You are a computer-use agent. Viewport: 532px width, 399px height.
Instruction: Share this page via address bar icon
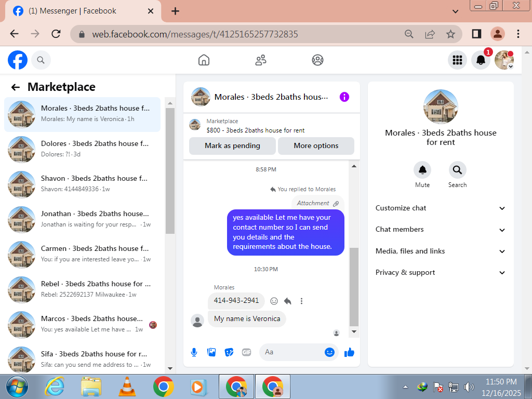(x=430, y=34)
